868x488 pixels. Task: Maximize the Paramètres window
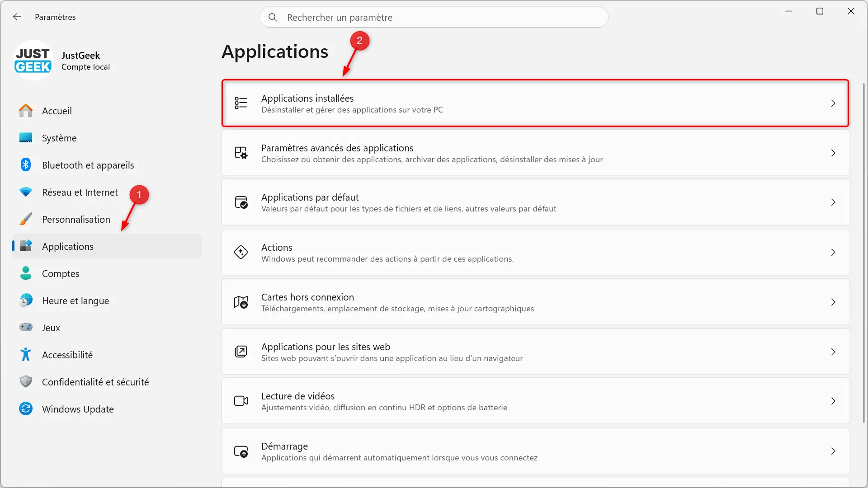(x=820, y=11)
